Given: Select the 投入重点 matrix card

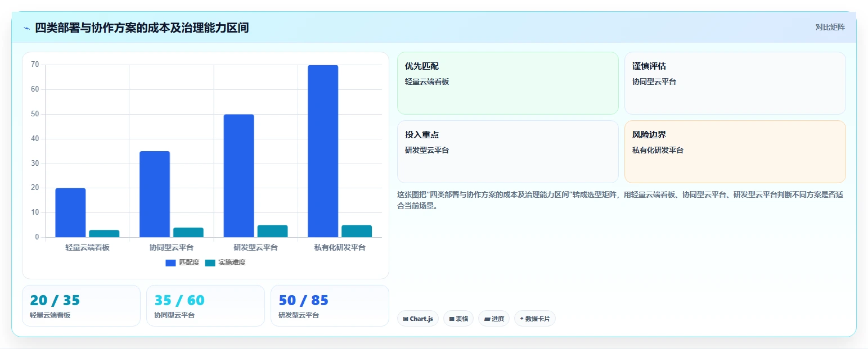Looking at the screenshot, I should pyautogui.click(x=507, y=152).
